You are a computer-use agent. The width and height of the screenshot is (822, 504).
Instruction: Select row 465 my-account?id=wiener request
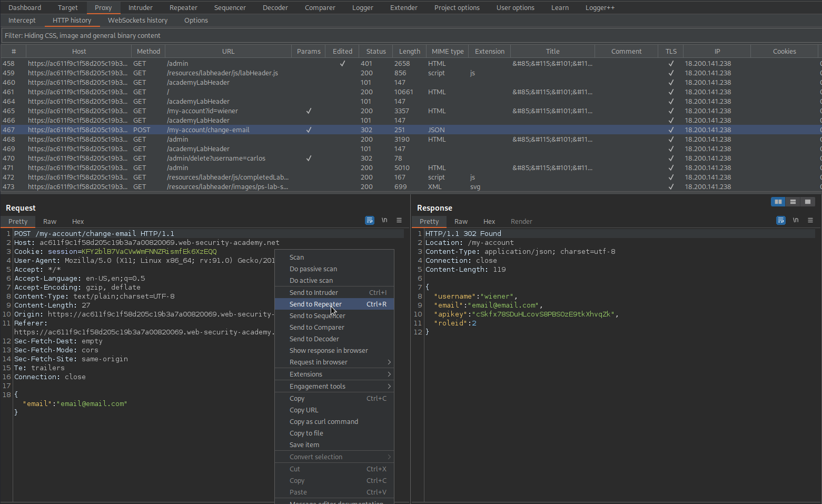(x=411, y=111)
